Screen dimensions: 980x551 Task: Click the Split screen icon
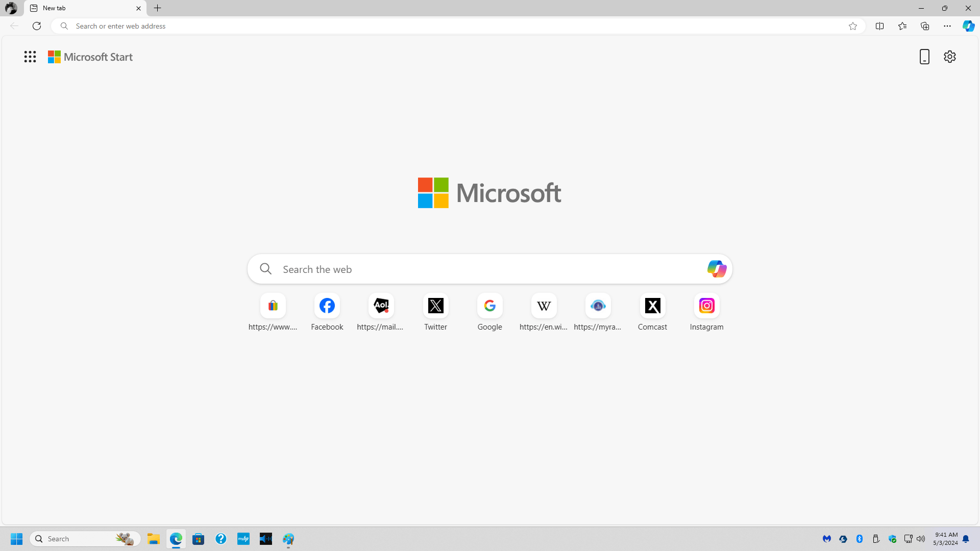click(x=880, y=26)
